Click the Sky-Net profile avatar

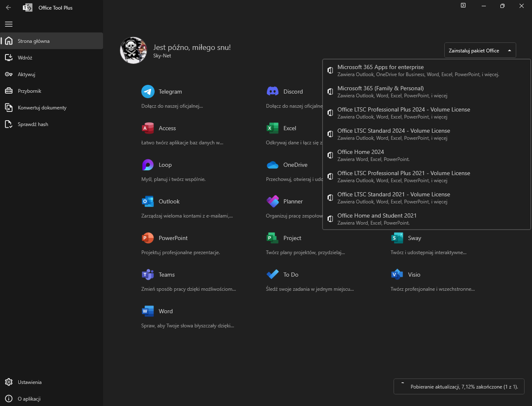coord(133,50)
